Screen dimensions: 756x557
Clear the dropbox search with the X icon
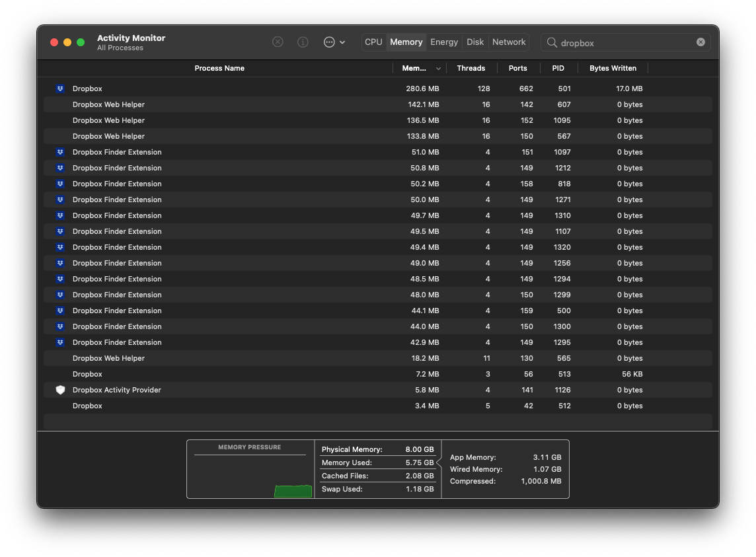click(x=700, y=42)
